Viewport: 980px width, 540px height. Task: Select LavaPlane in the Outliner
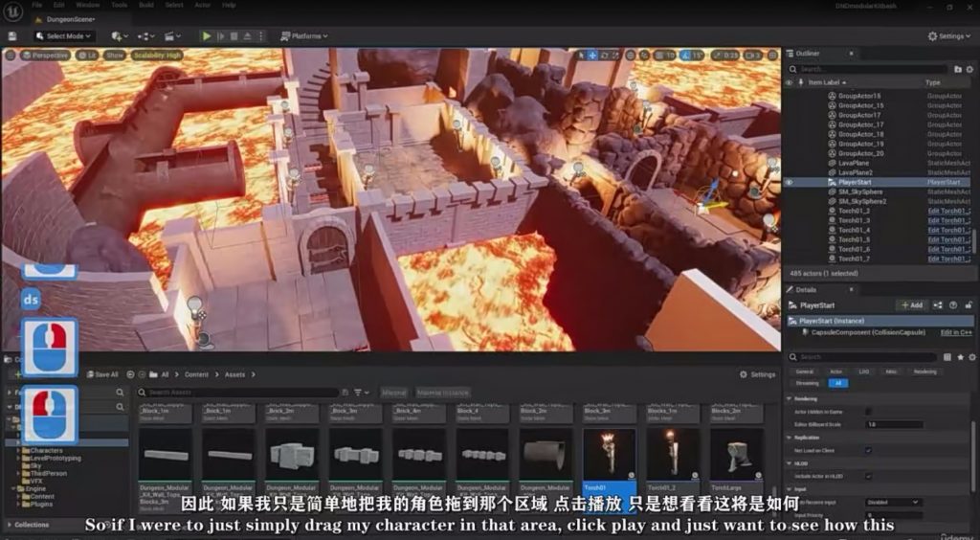[853, 163]
